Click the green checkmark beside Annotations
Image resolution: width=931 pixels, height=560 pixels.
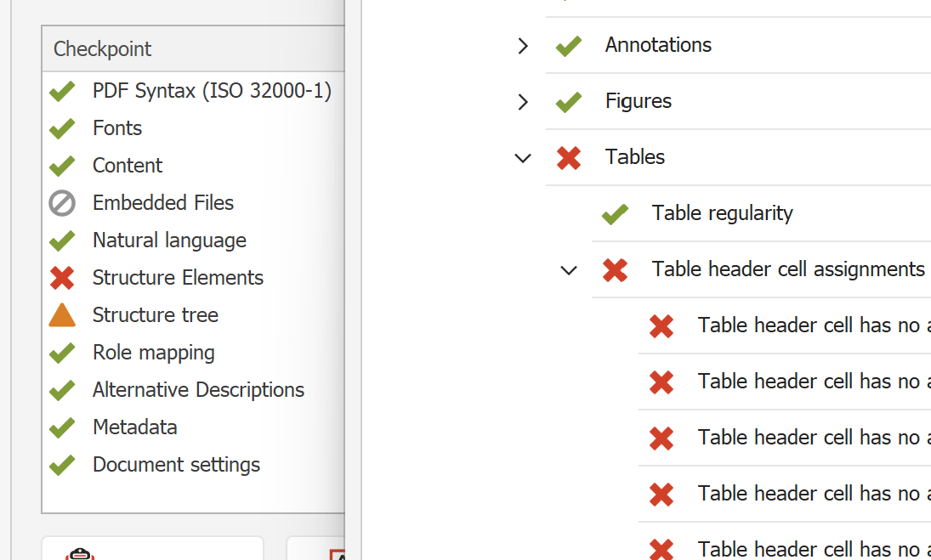[x=569, y=45]
